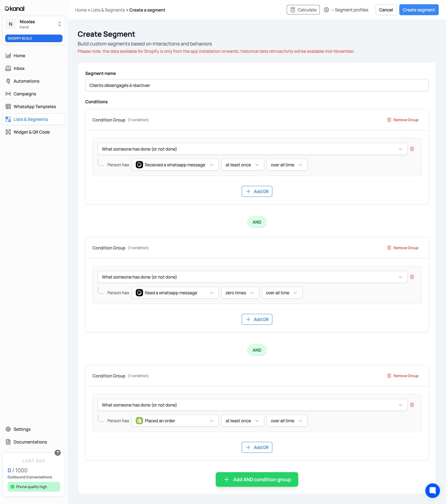Delete the Received a whatsapp message condition
446x504 pixels.
(412, 149)
